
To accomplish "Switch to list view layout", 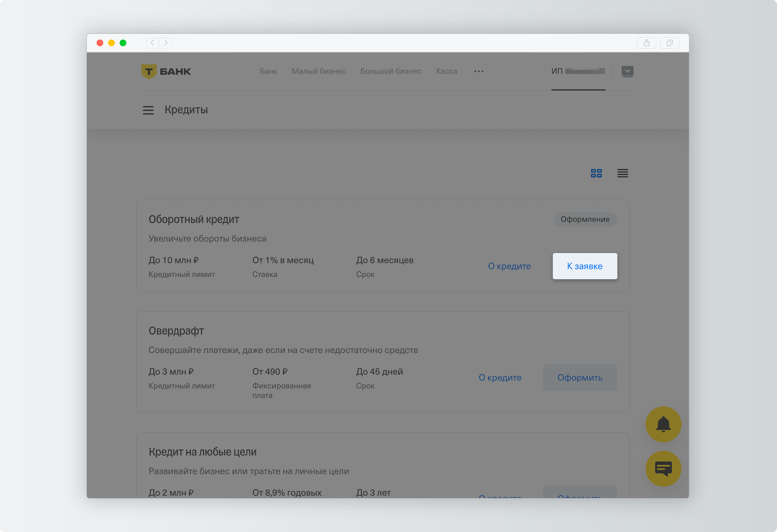I will pyautogui.click(x=622, y=173).
